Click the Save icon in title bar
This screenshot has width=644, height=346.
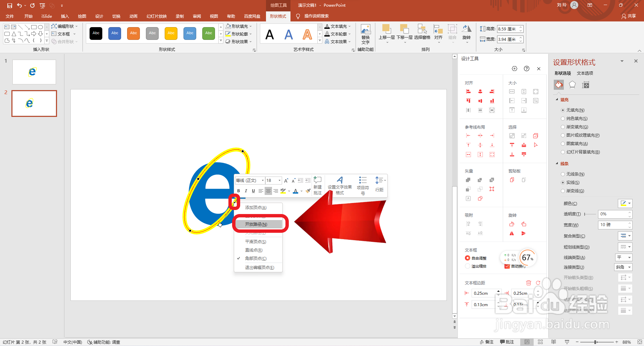tap(9, 5)
